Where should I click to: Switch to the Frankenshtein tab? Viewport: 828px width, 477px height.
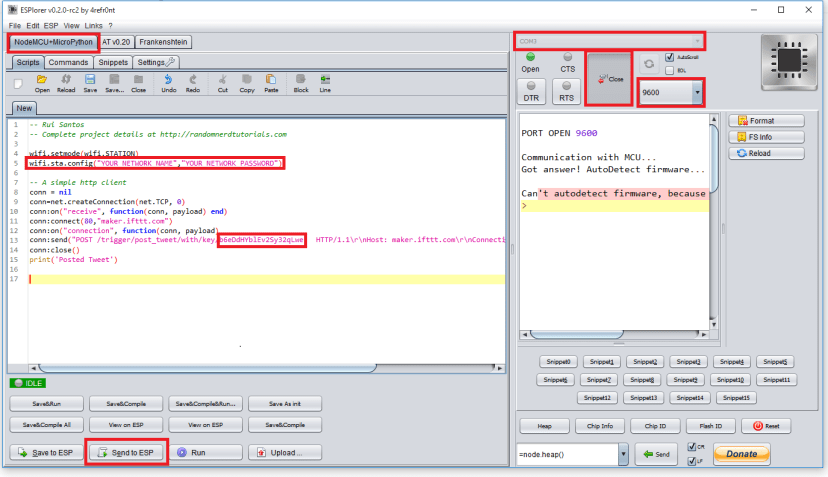163,42
